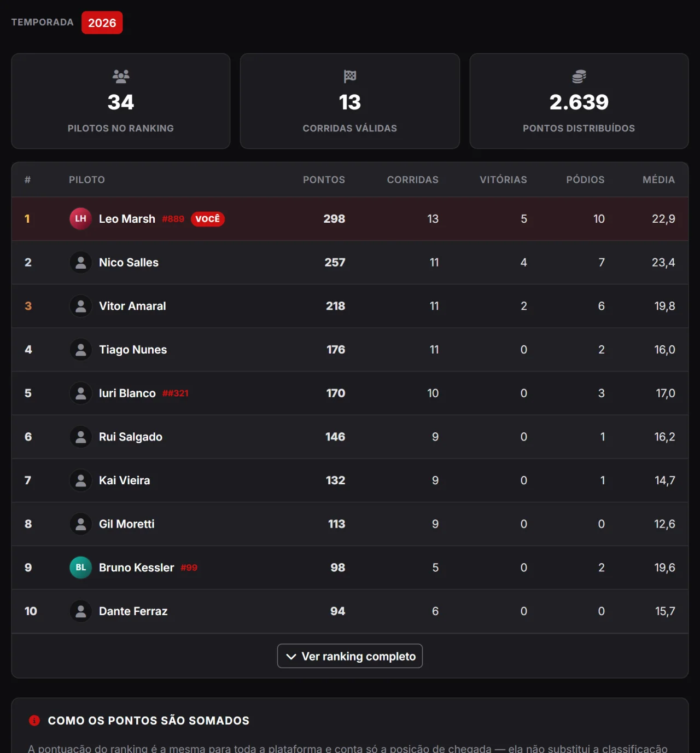Click the #99 tag beside Bruno Kessler
Viewport: 700px width, 753px height.
(x=189, y=568)
